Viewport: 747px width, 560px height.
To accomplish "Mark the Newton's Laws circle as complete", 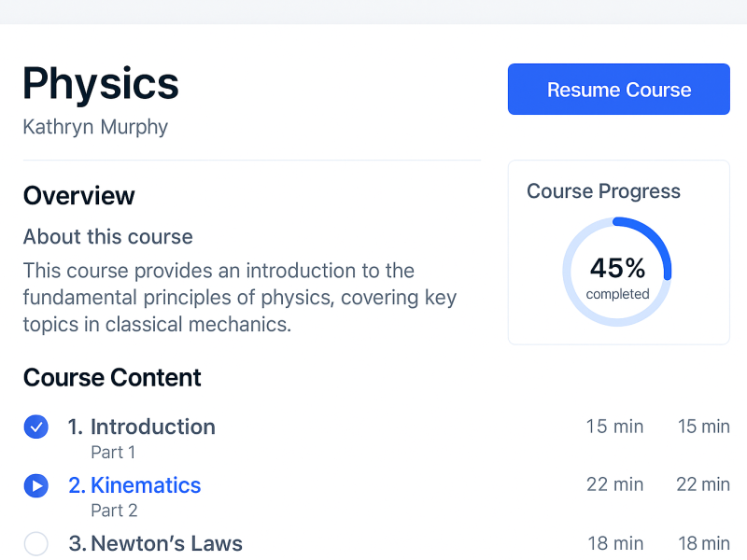I will pos(35,544).
